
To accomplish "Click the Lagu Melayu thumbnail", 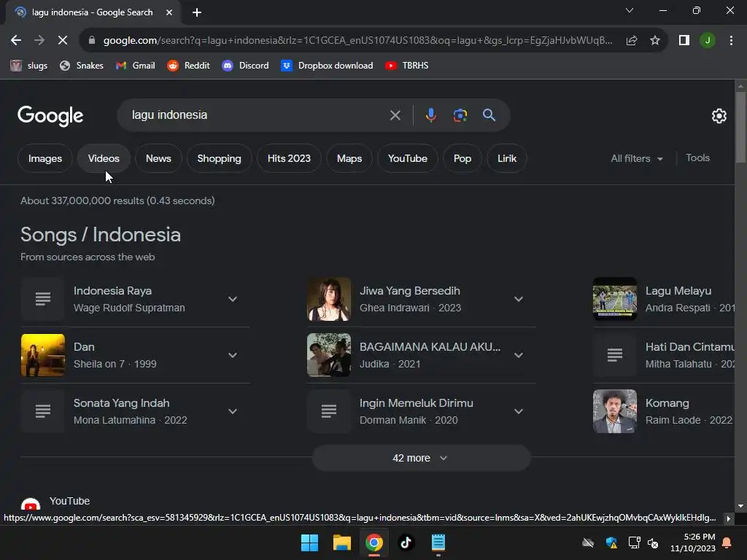I will [614, 299].
